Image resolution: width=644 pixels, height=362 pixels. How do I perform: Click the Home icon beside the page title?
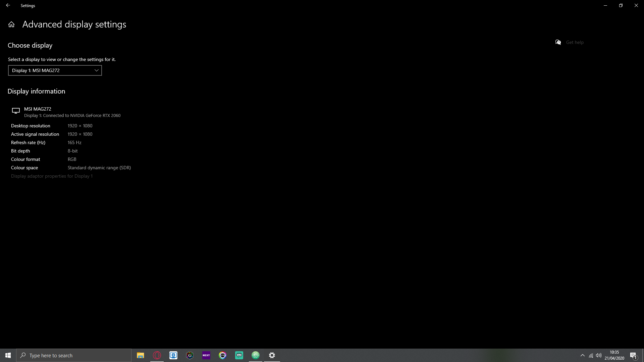(x=11, y=24)
